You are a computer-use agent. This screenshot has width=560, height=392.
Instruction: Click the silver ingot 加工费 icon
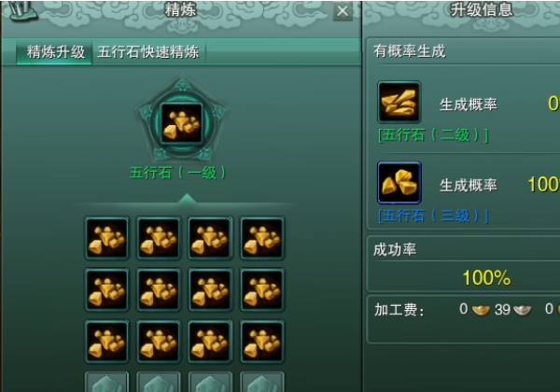[x=522, y=310]
